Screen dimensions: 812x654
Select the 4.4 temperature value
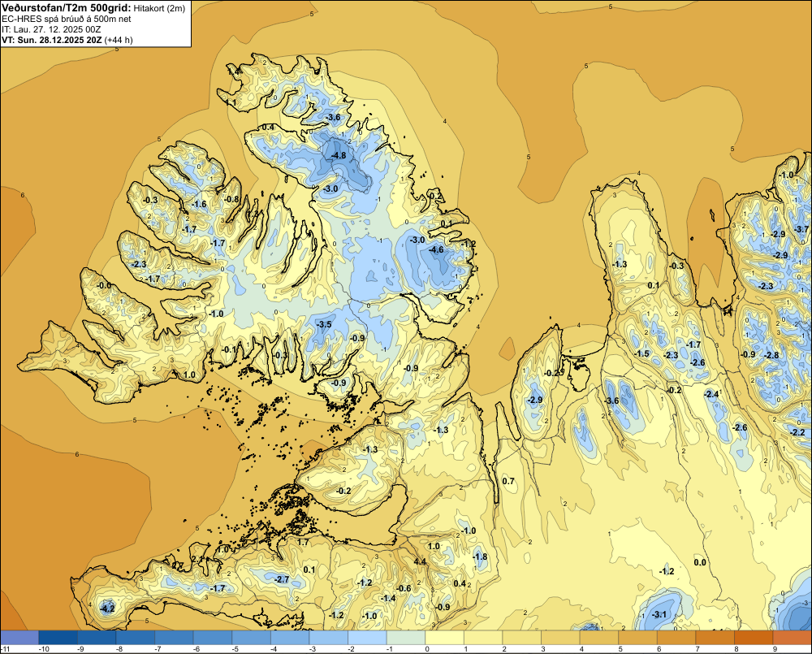point(420,561)
